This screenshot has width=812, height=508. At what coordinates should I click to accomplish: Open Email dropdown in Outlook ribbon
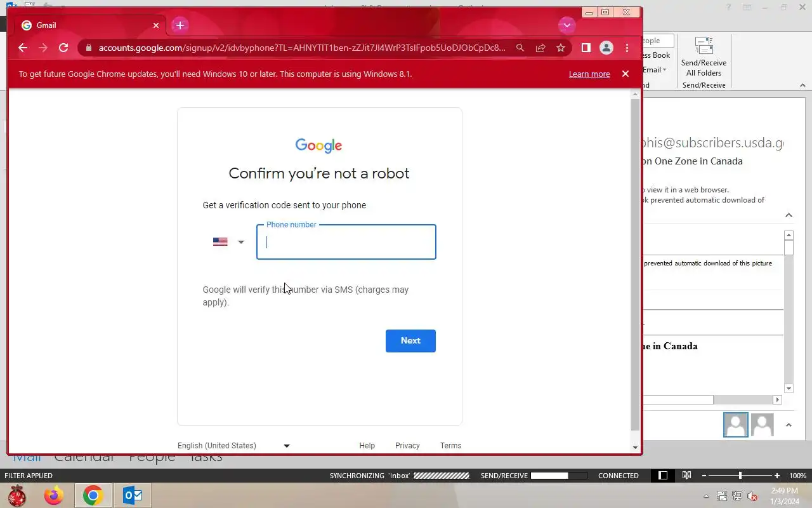click(655, 70)
